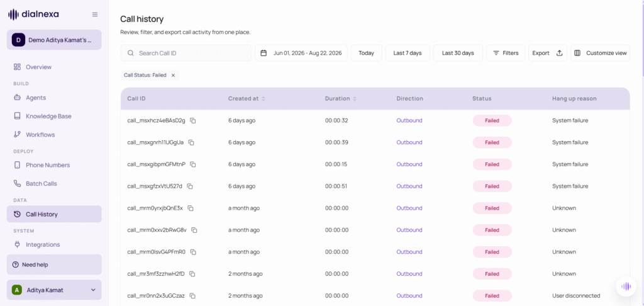Sort by Created at column arrows

click(x=264, y=99)
